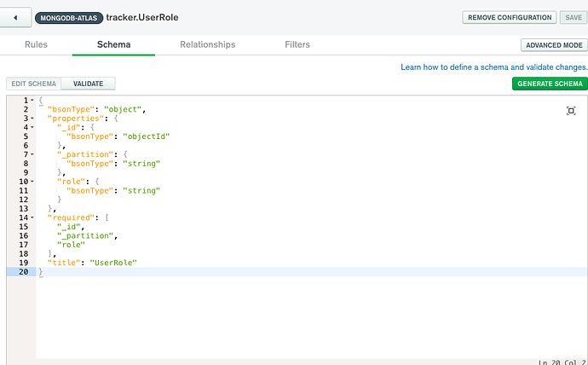Open the Relationships tab
Image resolution: width=588 pixels, height=365 pixels.
[x=207, y=44]
